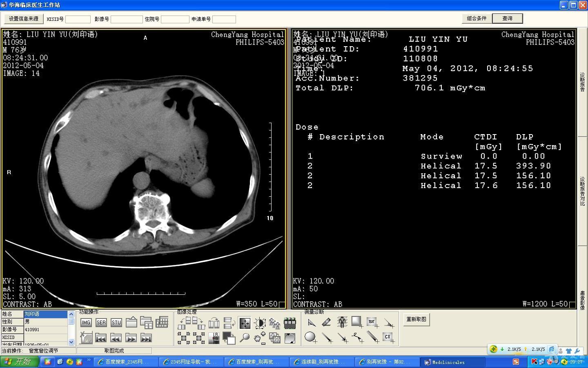
Task: Go to next image fast-forward icon
Action: (x=131, y=338)
